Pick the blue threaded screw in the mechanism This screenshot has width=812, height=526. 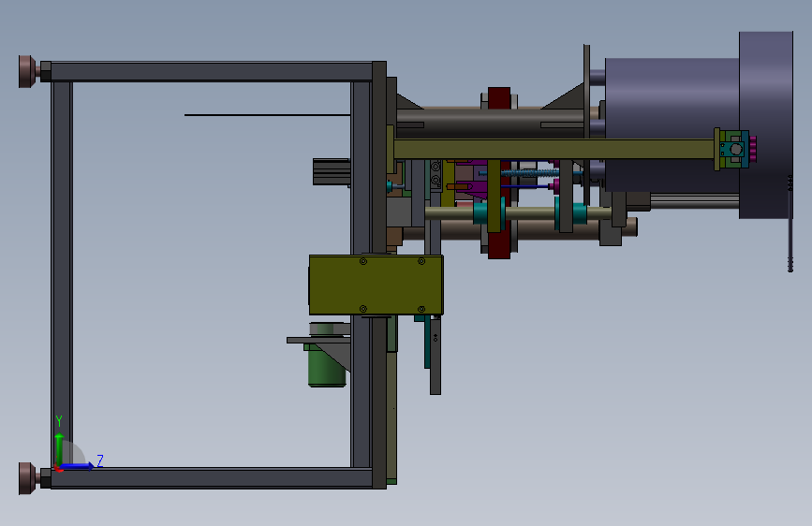pos(530,172)
